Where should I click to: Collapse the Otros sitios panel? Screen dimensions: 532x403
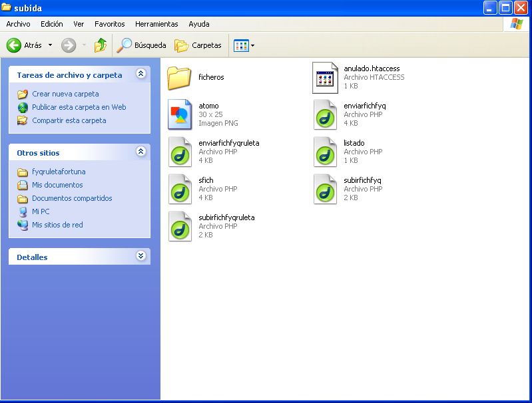(140, 152)
